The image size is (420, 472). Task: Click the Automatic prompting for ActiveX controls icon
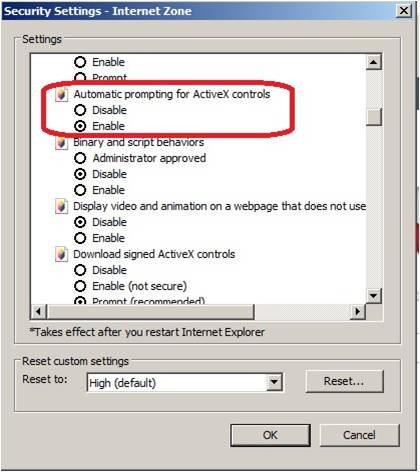coord(62,94)
